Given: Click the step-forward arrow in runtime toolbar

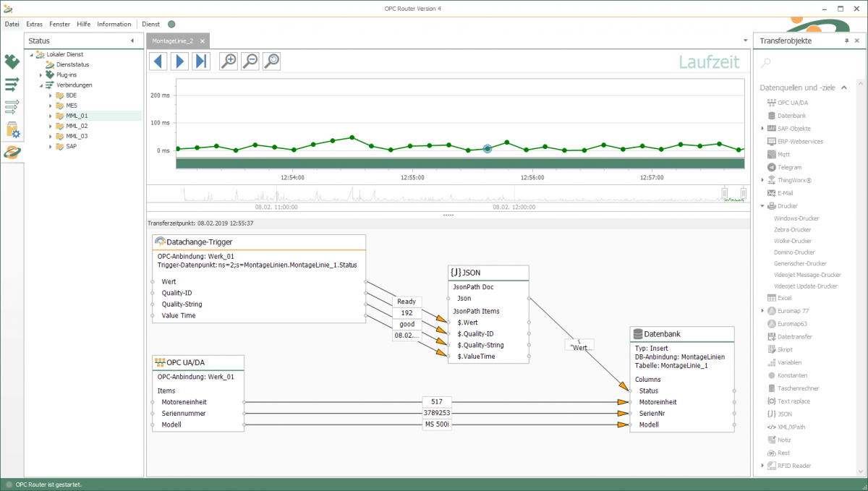Looking at the screenshot, I should tap(180, 61).
